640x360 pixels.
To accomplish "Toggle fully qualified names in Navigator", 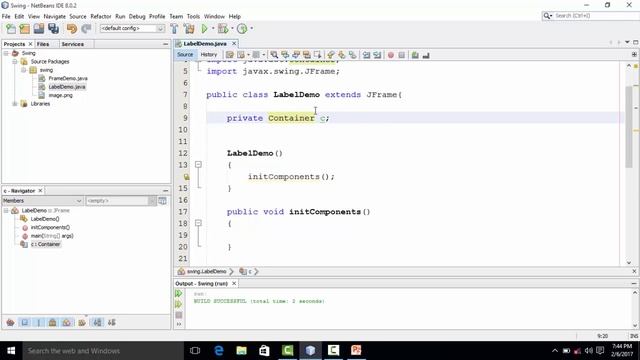I will coord(82,322).
